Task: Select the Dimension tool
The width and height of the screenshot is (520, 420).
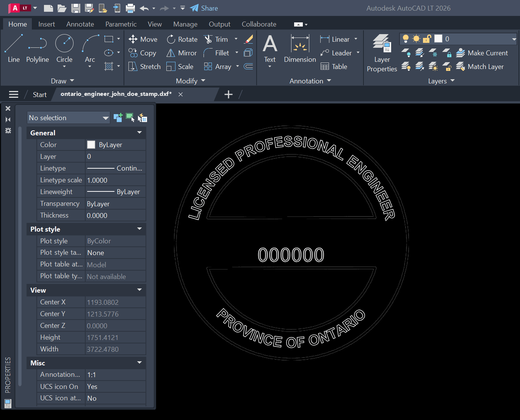Action: (300, 49)
